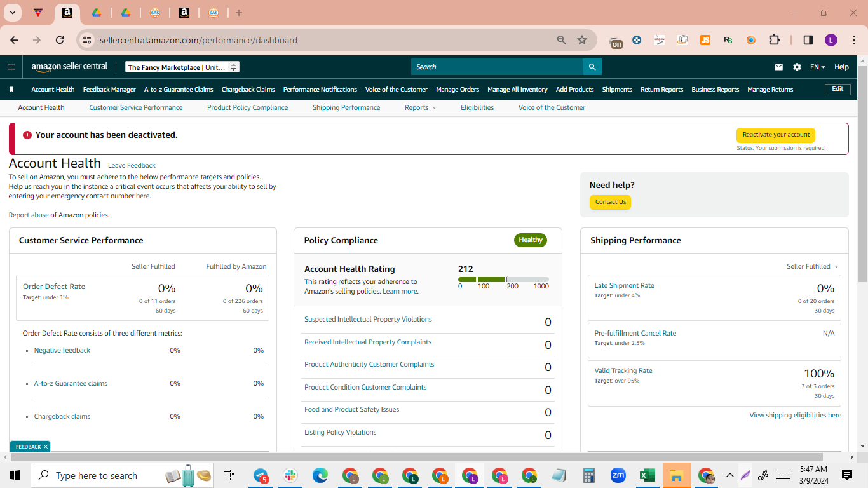
Task: Click the Amazon Seller Central logo
Action: coord(69,67)
